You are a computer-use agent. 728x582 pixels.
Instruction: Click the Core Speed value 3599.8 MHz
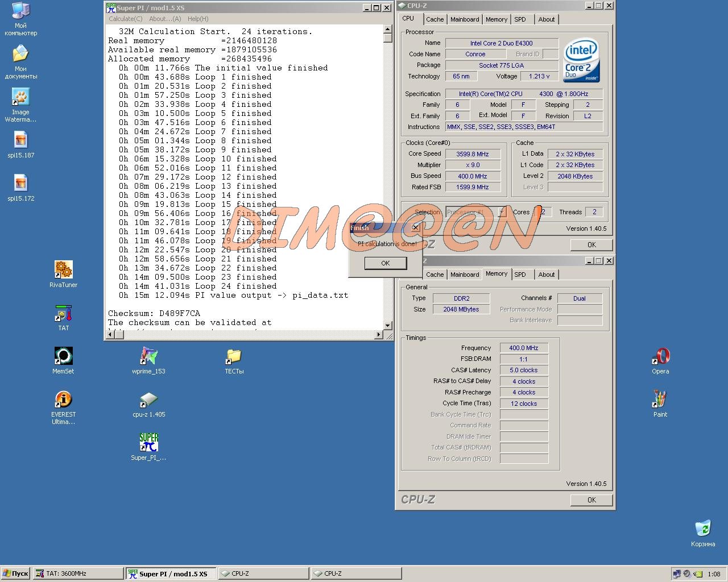click(473, 154)
